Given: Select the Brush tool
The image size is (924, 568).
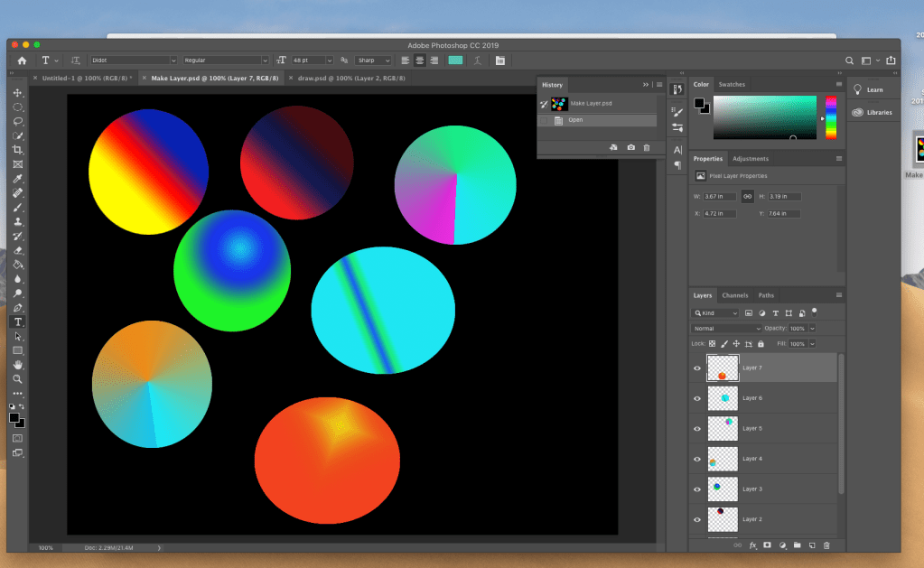Looking at the screenshot, I should 18,208.
